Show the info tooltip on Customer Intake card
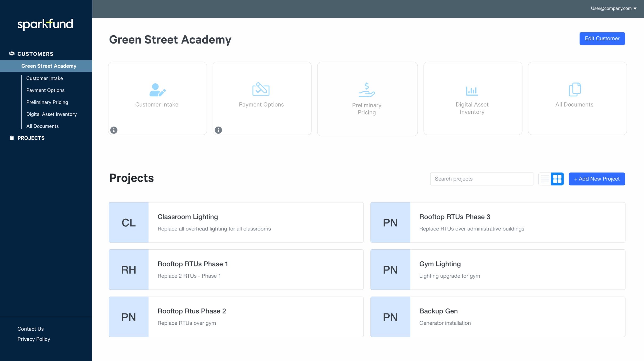The height and width of the screenshot is (361, 644). pos(114,130)
